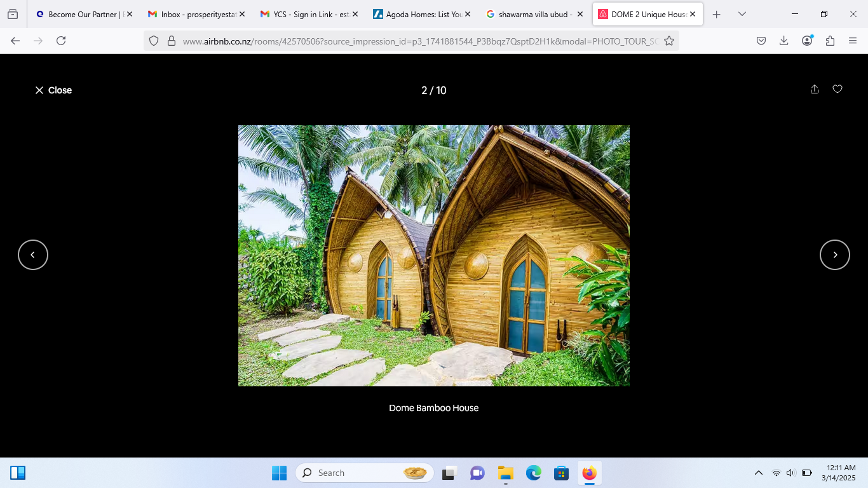The image size is (868, 488).
Task: Open the Firefox account menu
Action: pos(807,41)
